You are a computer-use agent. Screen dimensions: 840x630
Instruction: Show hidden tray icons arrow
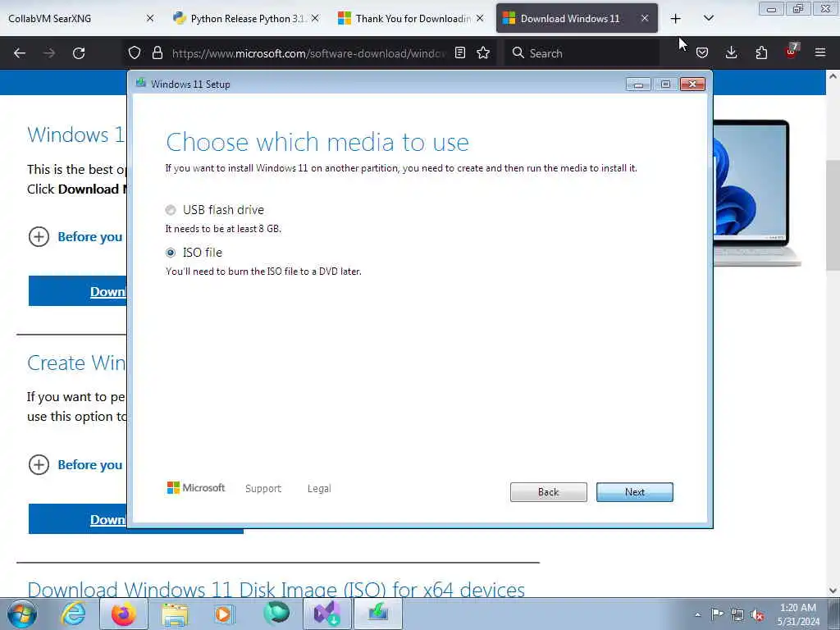(x=697, y=614)
